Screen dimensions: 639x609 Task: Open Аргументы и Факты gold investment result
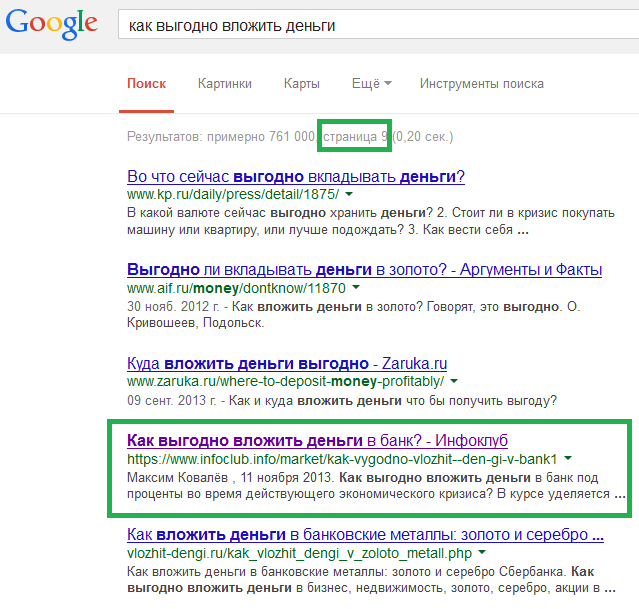pos(364,270)
